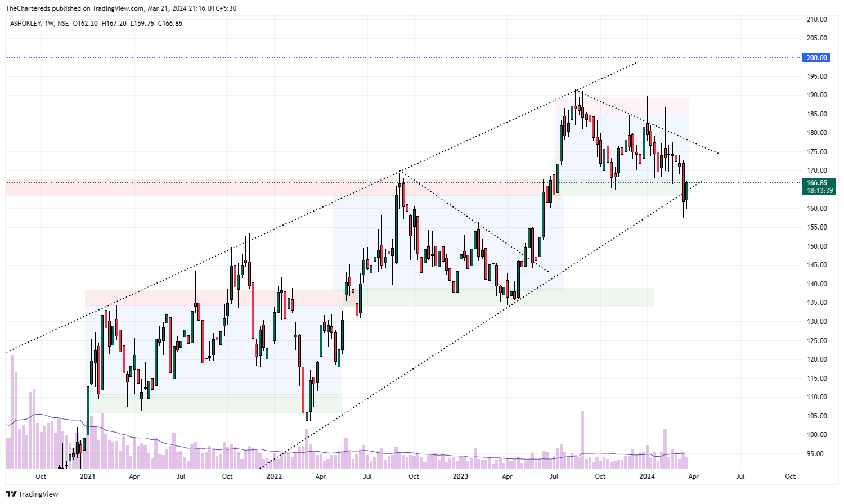The width and height of the screenshot is (844, 504).
Task: Click the close value C166.85
Action: (x=170, y=24)
